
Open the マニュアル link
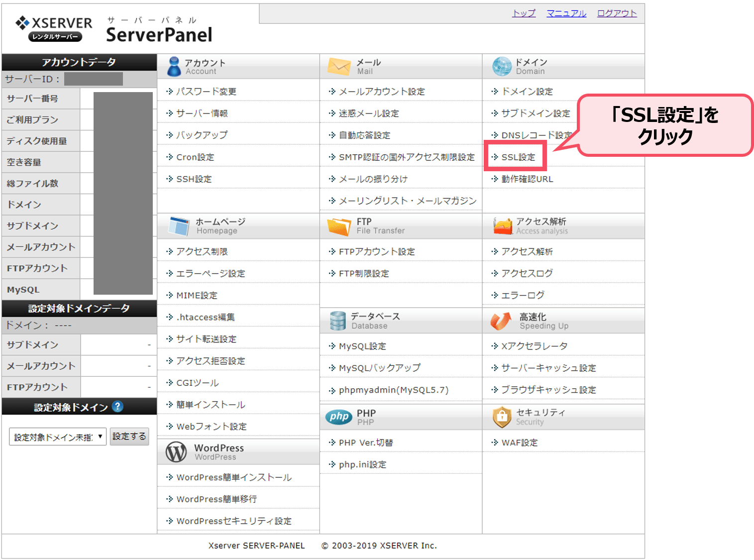coord(566,13)
